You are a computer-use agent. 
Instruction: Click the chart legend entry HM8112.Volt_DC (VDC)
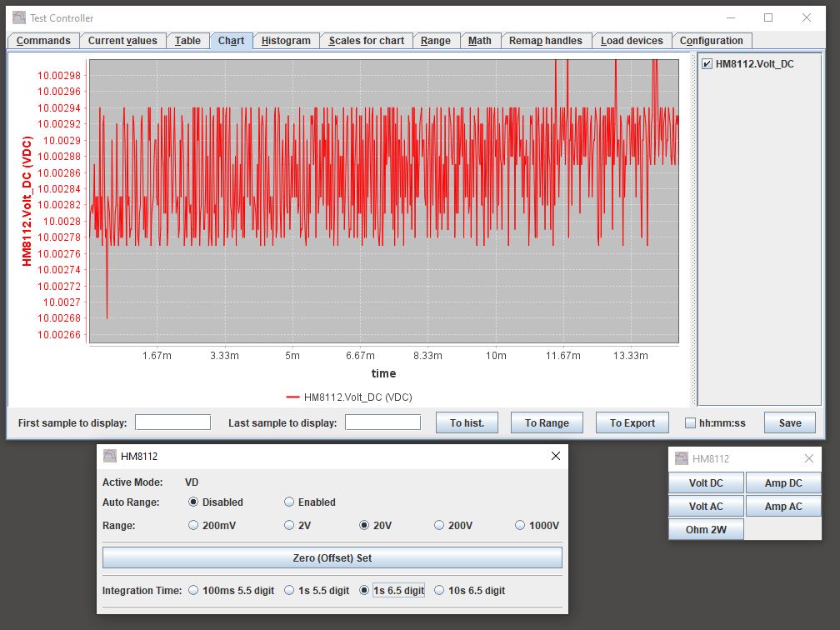pyautogui.click(x=349, y=397)
